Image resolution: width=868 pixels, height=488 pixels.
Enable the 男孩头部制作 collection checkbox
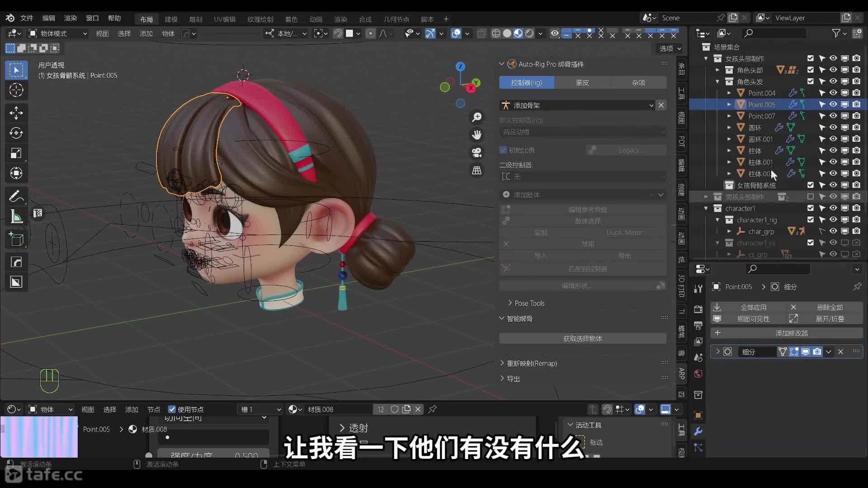(810, 197)
